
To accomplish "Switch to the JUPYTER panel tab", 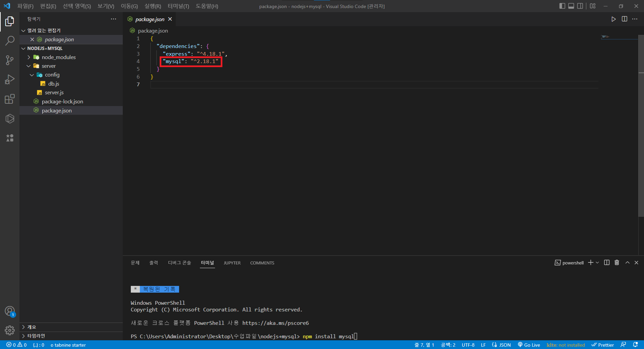I will pyautogui.click(x=232, y=263).
